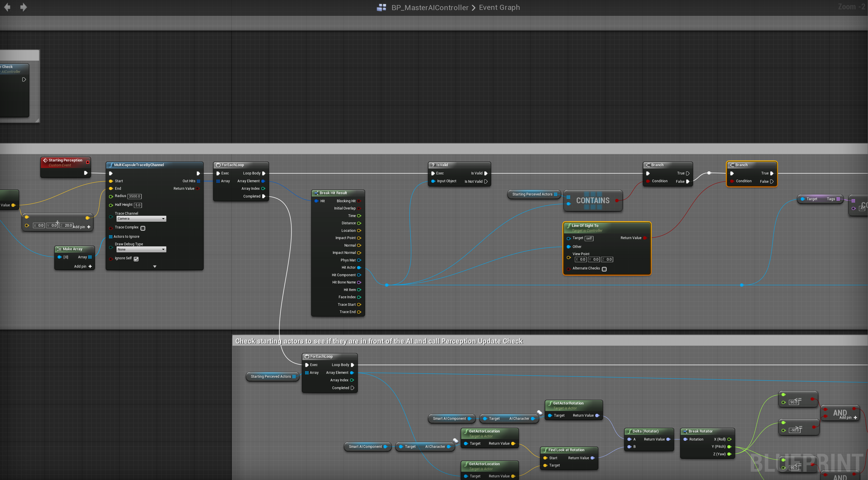
Task: Enable the Trace Complex checkbox
Action: click(x=143, y=228)
